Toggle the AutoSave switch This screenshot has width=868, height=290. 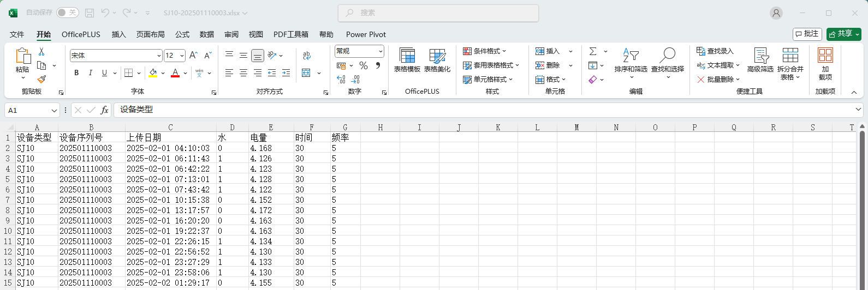pos(67,13)
